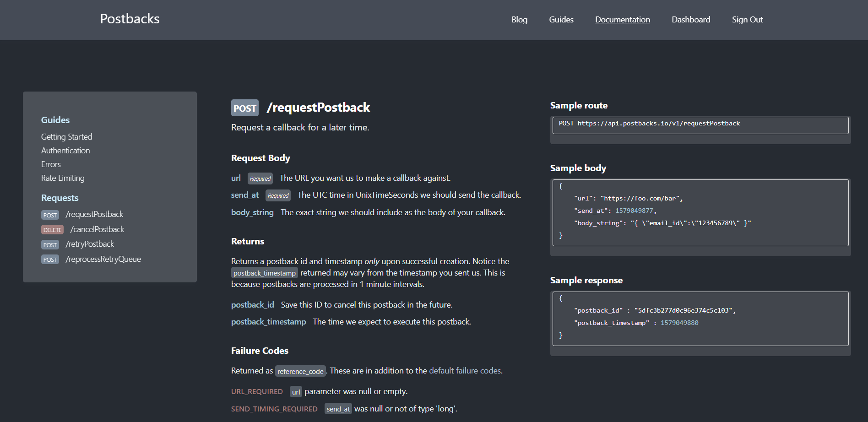Viewport: 868px width, 422px height.
Task: Click the "https://foo.com/bar" value
Action: click(x=640, y=198)
